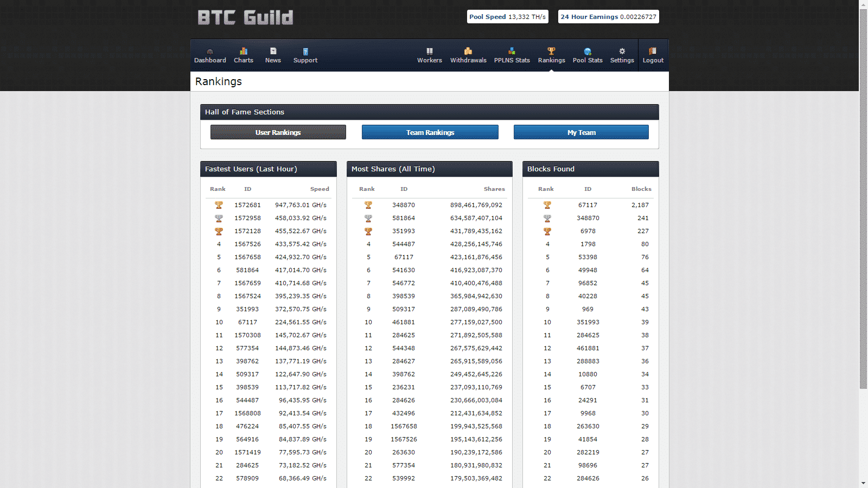Click shares value 416,923,087,370
868x488 pixels.
476,270
